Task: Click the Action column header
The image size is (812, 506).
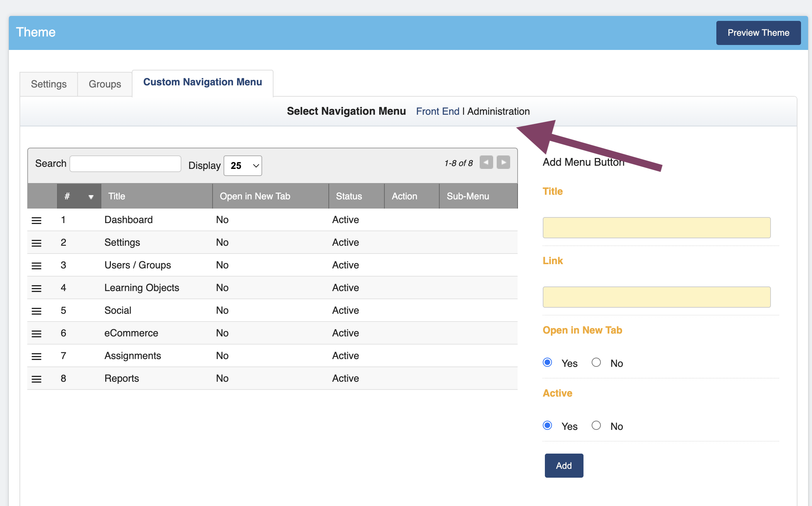Action: click(412, 196)
